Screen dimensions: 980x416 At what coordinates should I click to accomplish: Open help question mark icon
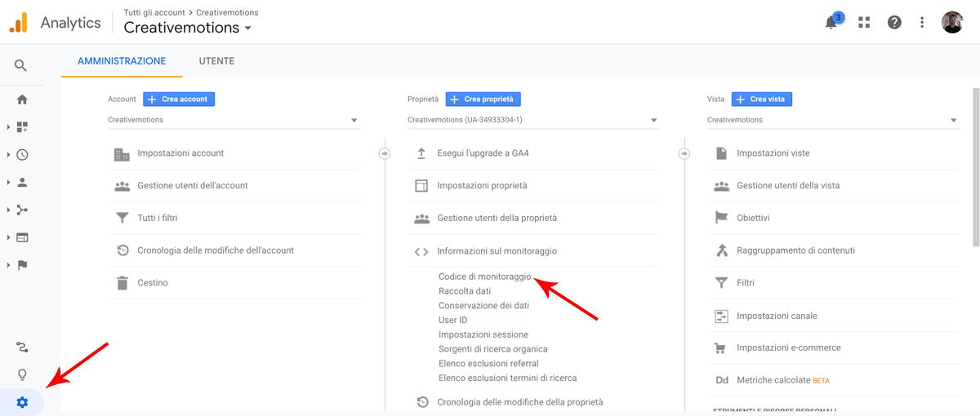[x=894, y=23]
